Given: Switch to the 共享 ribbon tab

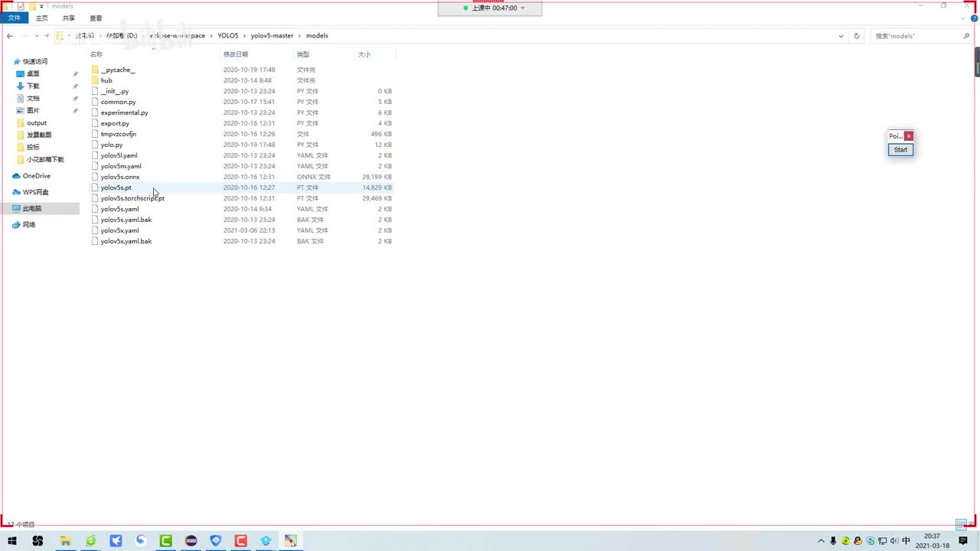Looking at the screenshot, I should coord(69,18).
